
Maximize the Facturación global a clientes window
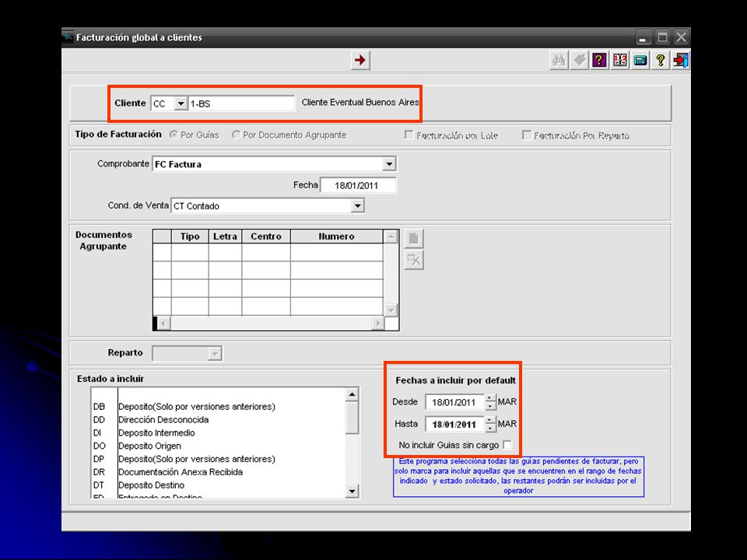pyautogui.click(x=662, y=37)
